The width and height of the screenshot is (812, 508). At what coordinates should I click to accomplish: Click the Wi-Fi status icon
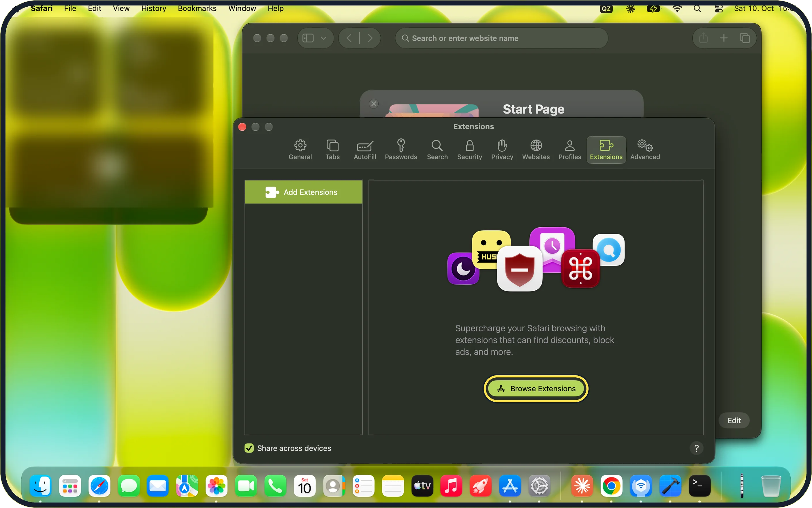point(677,8)
